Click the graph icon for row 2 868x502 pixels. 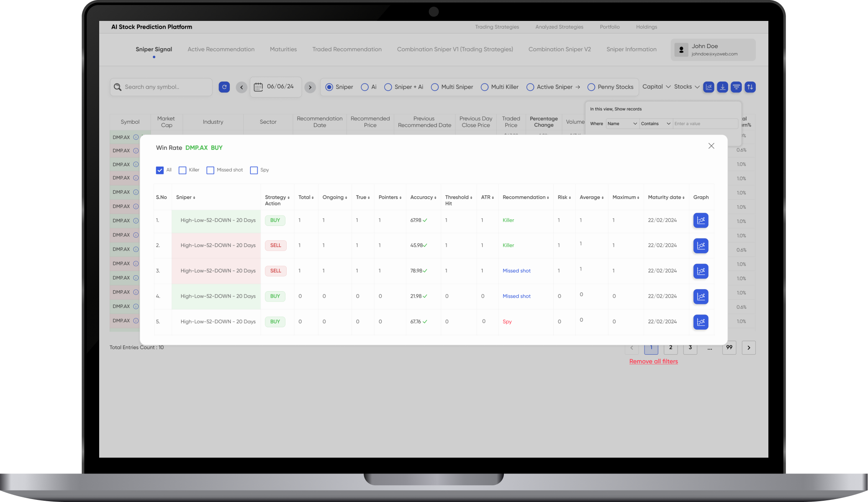pos(701,246)
